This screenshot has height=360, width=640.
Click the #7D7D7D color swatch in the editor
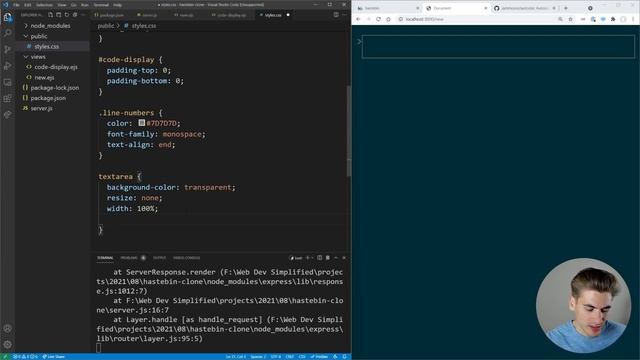(x=142, y=122)
